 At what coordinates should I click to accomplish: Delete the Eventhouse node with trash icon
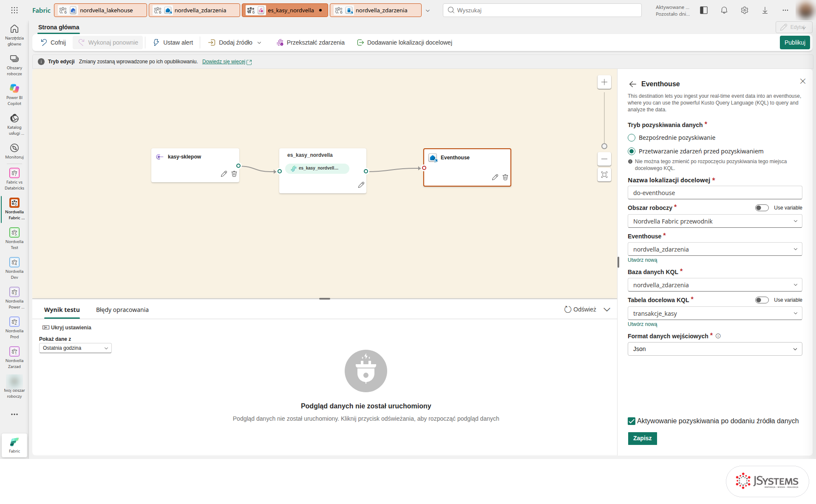coord(505,177)
